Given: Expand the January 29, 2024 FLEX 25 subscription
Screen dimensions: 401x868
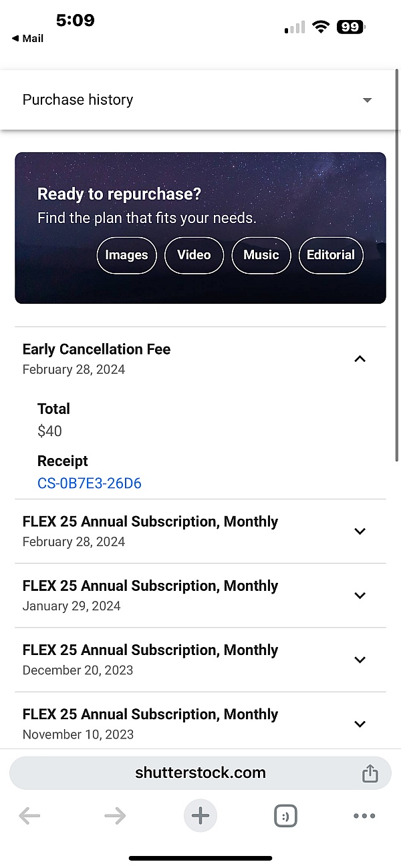Looking at the screenshot, I should point(360,596).
